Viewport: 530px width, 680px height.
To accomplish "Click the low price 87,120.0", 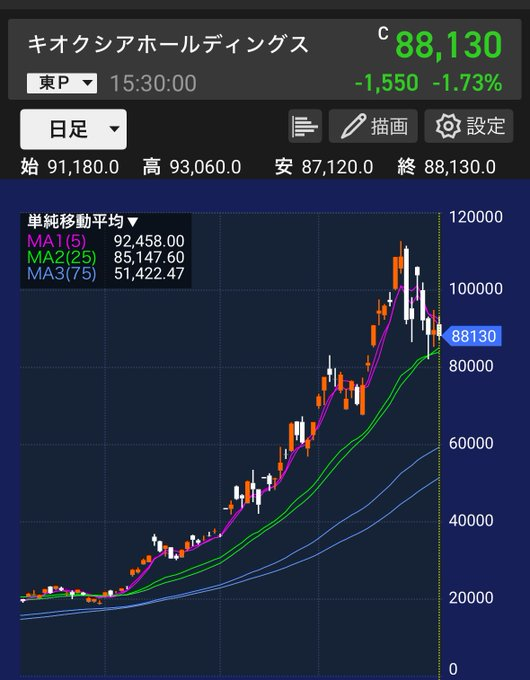I will [337, 167].
